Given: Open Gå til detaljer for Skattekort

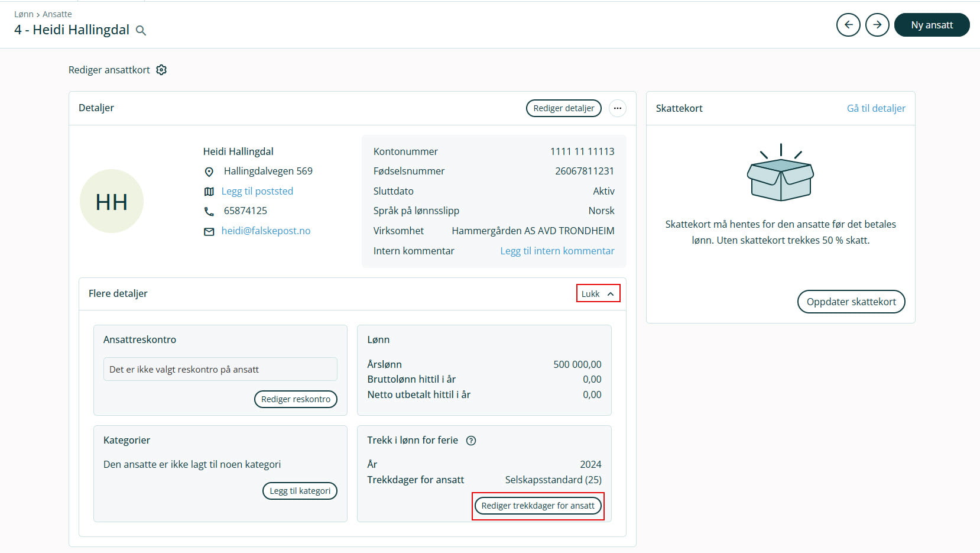Looking at the screenshot, I should (x=875, y=108).
